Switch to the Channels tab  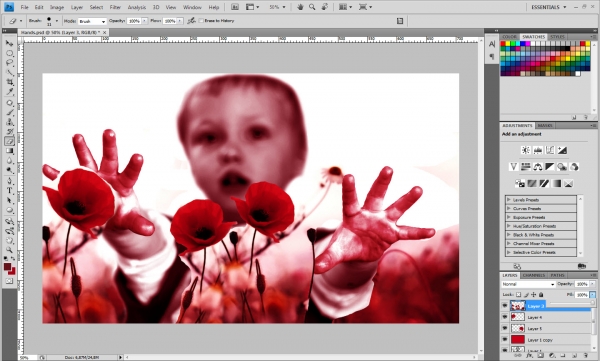click(x=533, y=275)
